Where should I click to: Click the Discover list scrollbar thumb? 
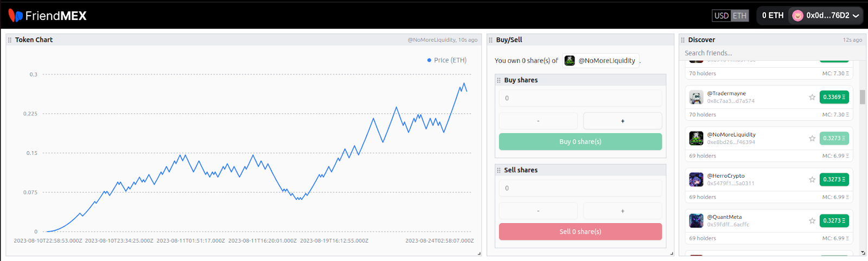pyautogui.click(x=863, y=97)
